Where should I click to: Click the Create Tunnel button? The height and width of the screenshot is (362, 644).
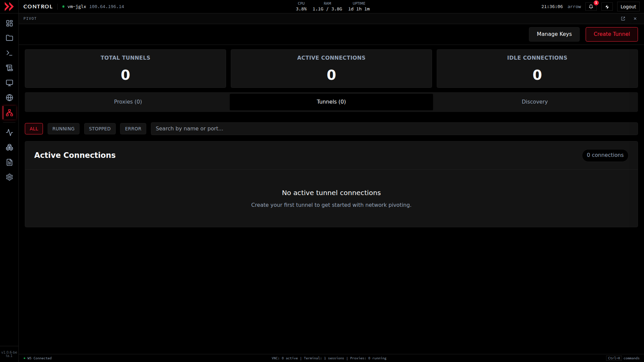click(611, 34)
